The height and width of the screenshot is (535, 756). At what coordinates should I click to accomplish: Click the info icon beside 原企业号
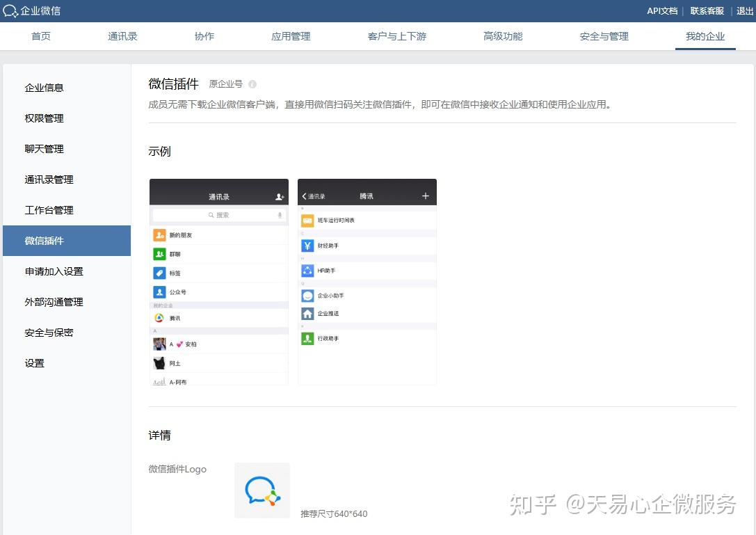pyautogui.click(x=252, y=84)
